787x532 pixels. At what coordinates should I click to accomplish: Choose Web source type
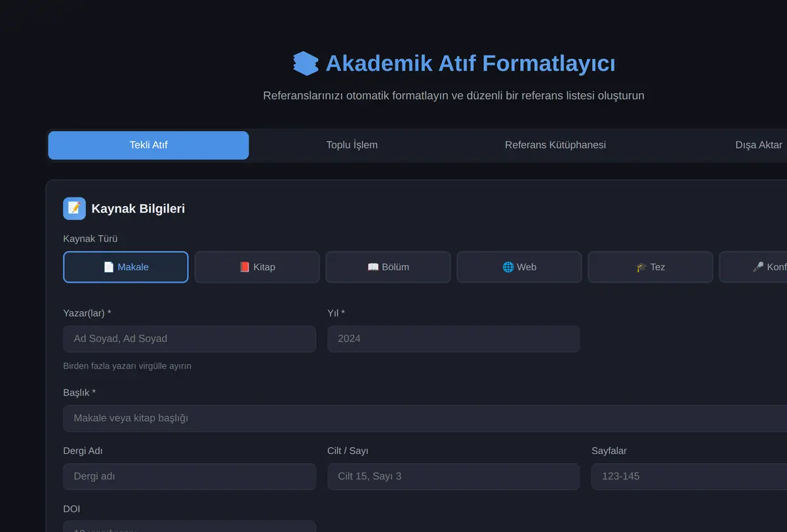click(519, 267)
